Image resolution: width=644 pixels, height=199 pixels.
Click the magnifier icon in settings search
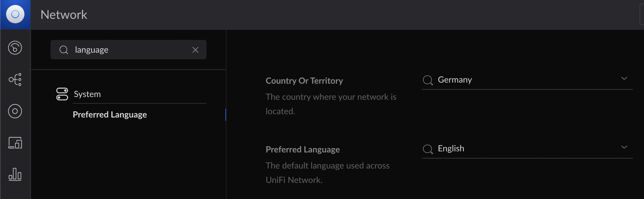[64, 50]
